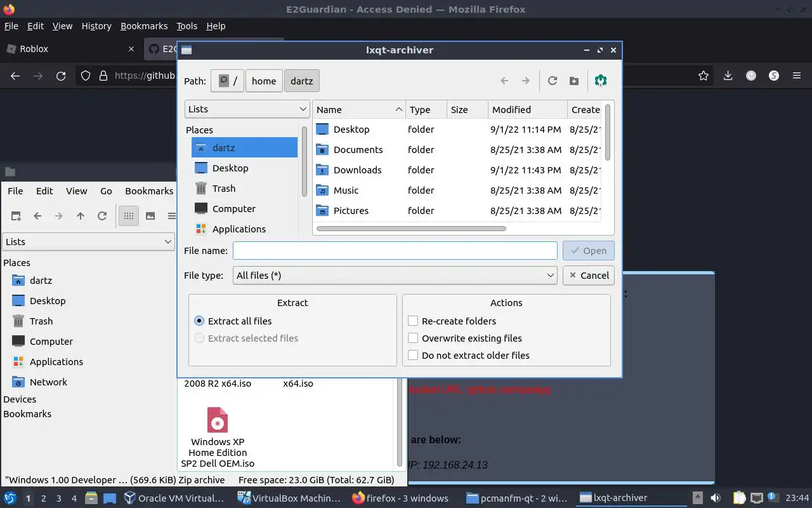The image size is (812, 508).
Task: Select dartz in the dialog Places list
Action: tap(244, 148)
